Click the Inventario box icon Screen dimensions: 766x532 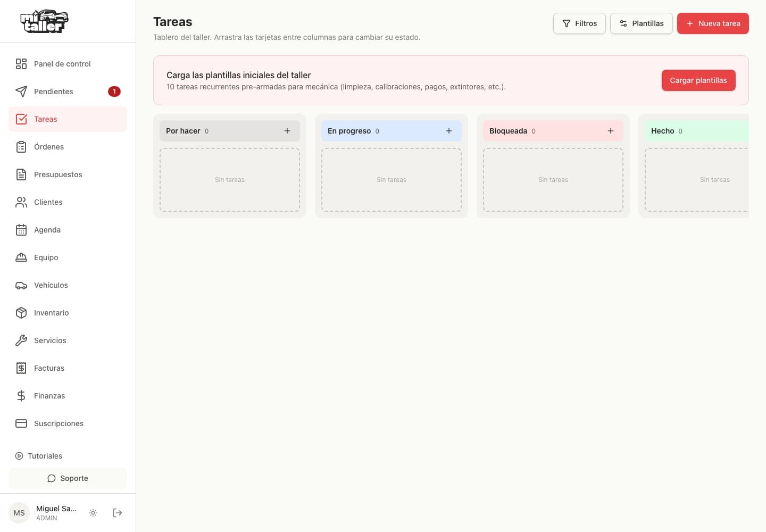click(x=21, y=313)
